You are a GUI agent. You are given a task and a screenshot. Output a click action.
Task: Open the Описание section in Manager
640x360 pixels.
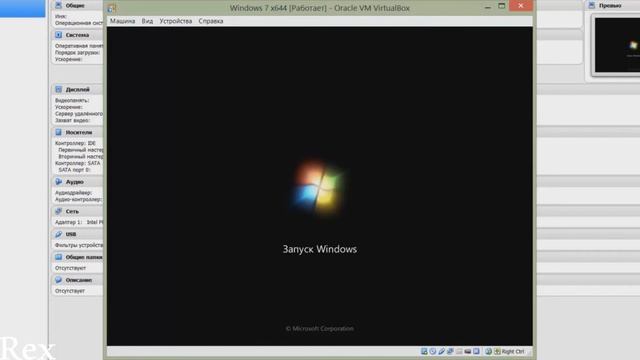click(x=78, y=280)
